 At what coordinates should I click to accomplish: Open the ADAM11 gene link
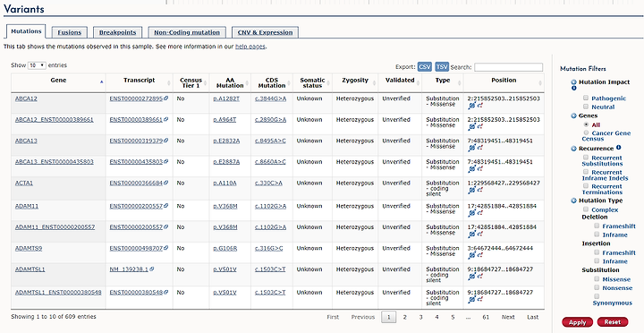[x=27, y=206]
